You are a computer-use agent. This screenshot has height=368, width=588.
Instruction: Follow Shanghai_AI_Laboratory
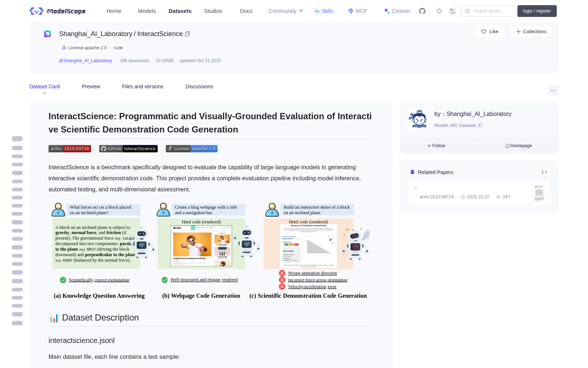pos(436,146)
